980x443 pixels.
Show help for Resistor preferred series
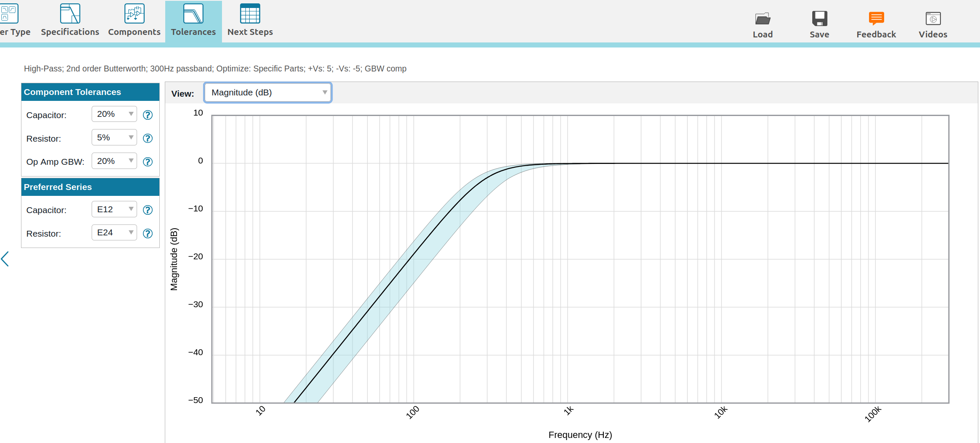pyautogui.click(x=148, y=233)
